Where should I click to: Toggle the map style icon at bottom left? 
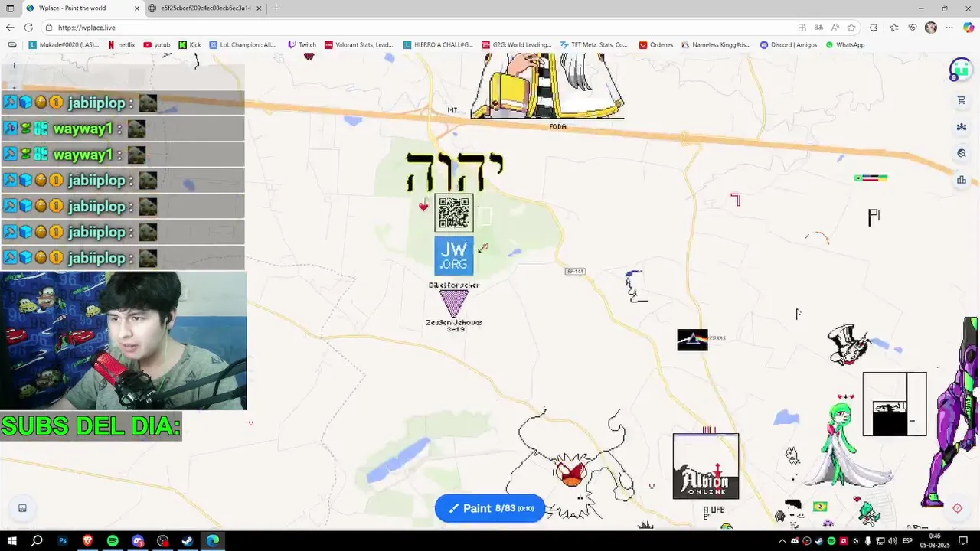click(x=22, y=508)
